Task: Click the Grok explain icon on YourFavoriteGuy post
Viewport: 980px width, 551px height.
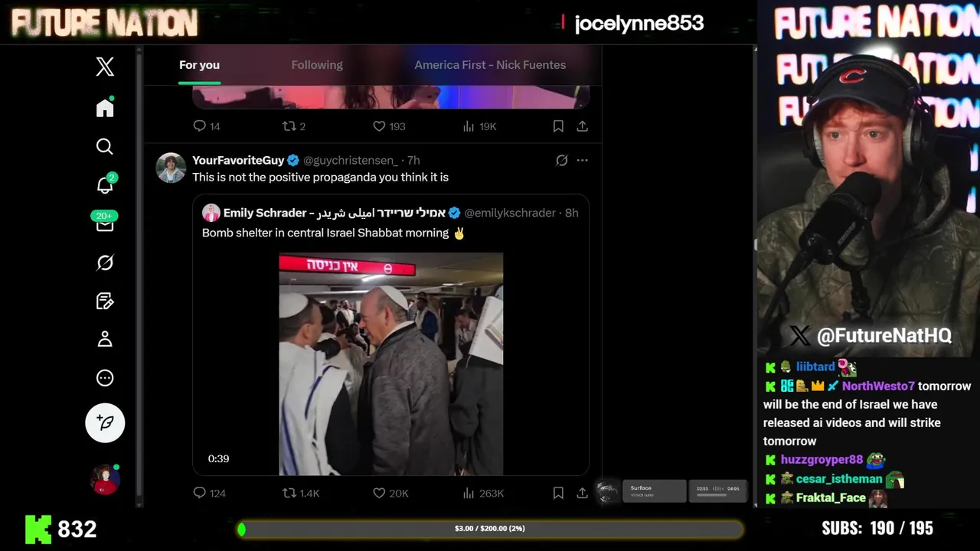Action: click(x=561, y=160)
